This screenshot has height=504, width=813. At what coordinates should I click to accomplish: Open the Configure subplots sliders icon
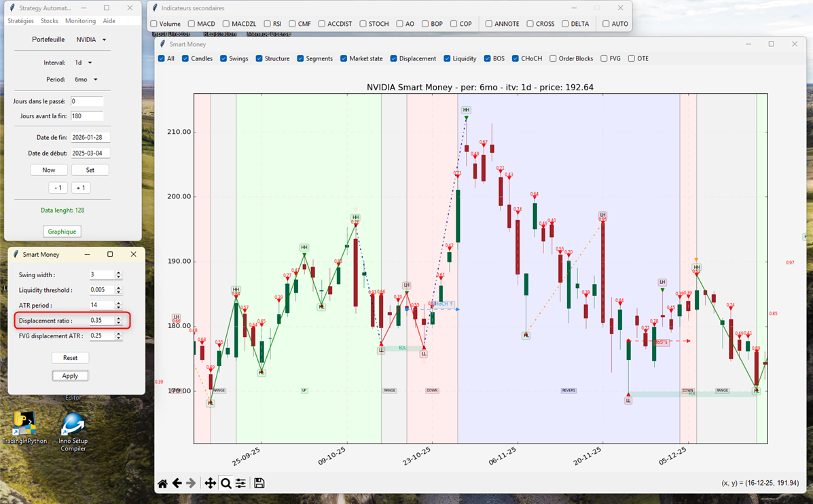point(240,484)
